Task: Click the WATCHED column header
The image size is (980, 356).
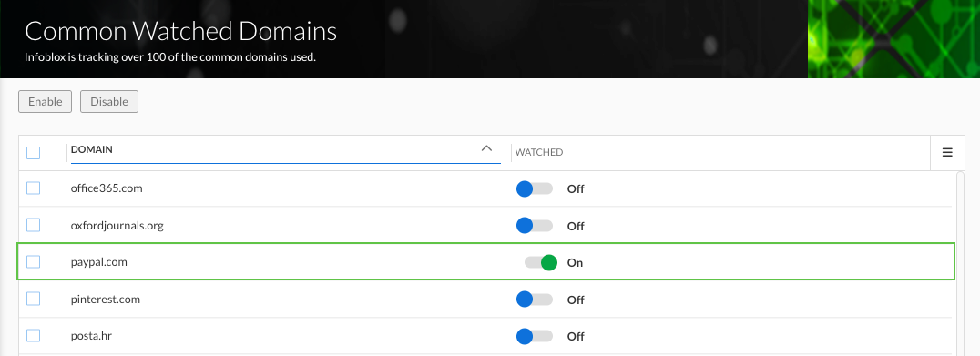Action: pos(539,152)
